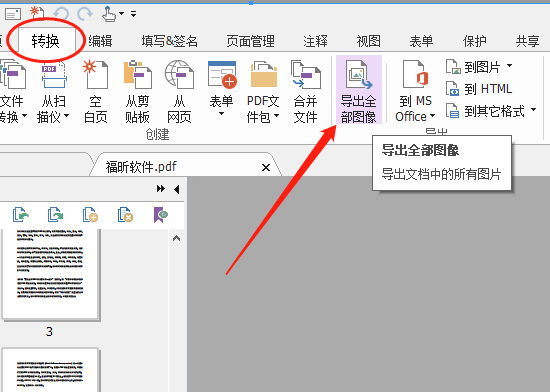The width and height of the screenshot is (550, 392).
Task: Create PDF 从扫描仪 icon
Action: 54,75
